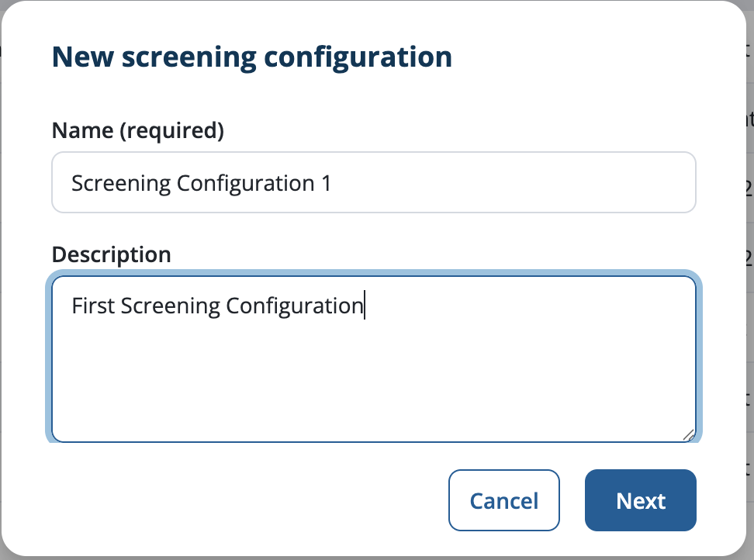Screen dimensions: 754x560
Task: Click the word "Screening" in Name field
Action: [121, 184]
